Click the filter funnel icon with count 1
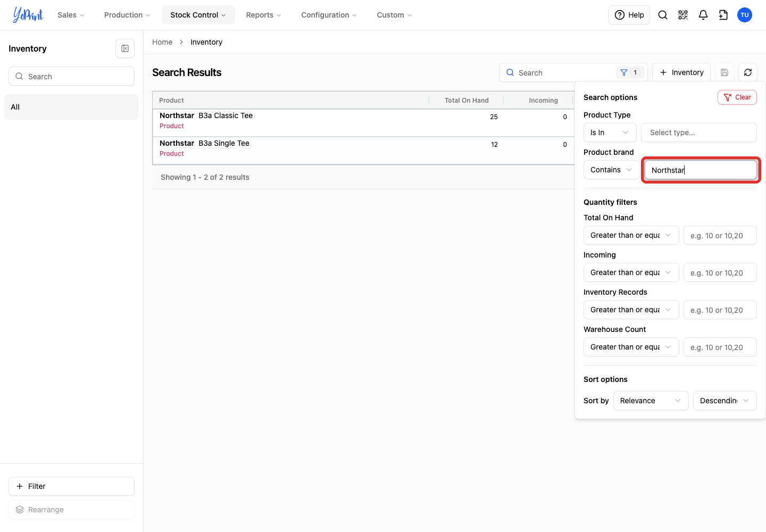The width and height of the screenshot is (766, 532). tap(630, 72)
